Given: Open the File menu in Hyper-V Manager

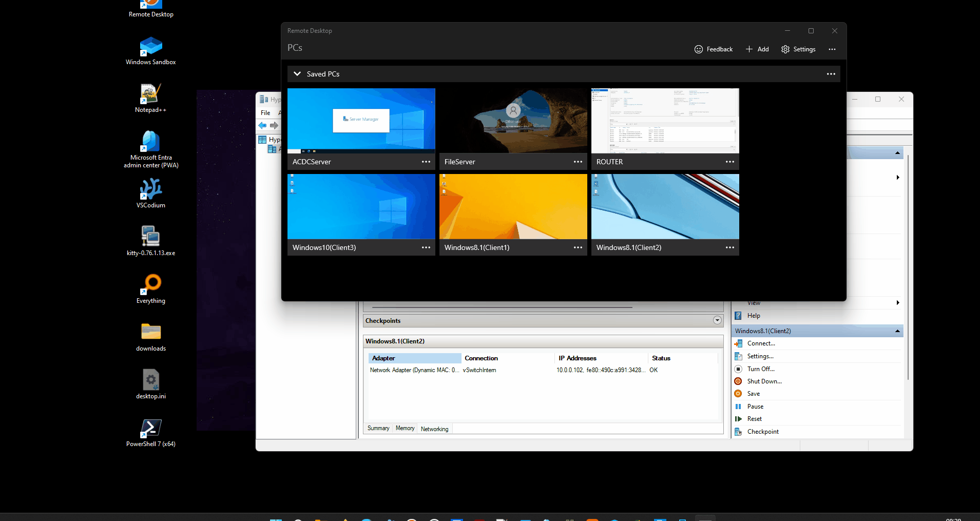Looking at the screenshot, I should tap(265, 113).
